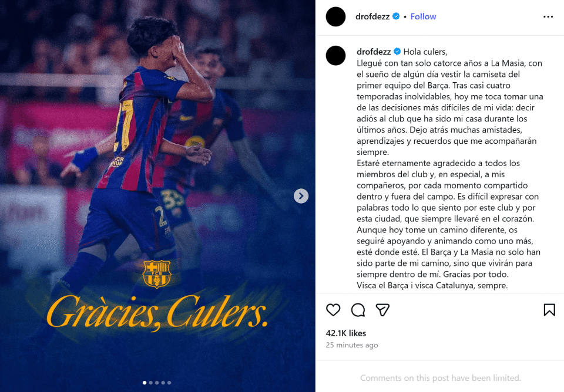564x392 pixels.
Task: Open drofdezz profile from the header username
Action: pos(372,16)
